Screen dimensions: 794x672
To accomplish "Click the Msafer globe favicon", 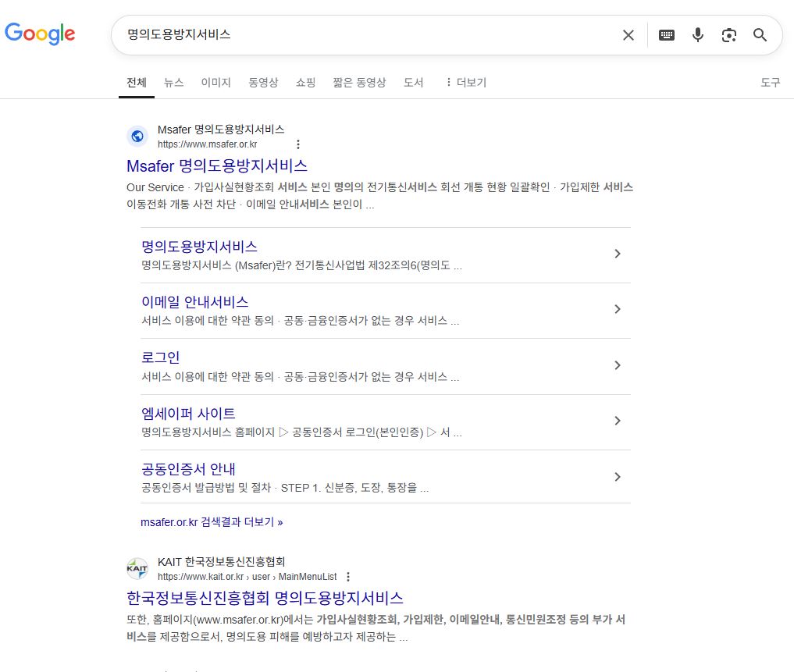I will click(x=137, y=137).
